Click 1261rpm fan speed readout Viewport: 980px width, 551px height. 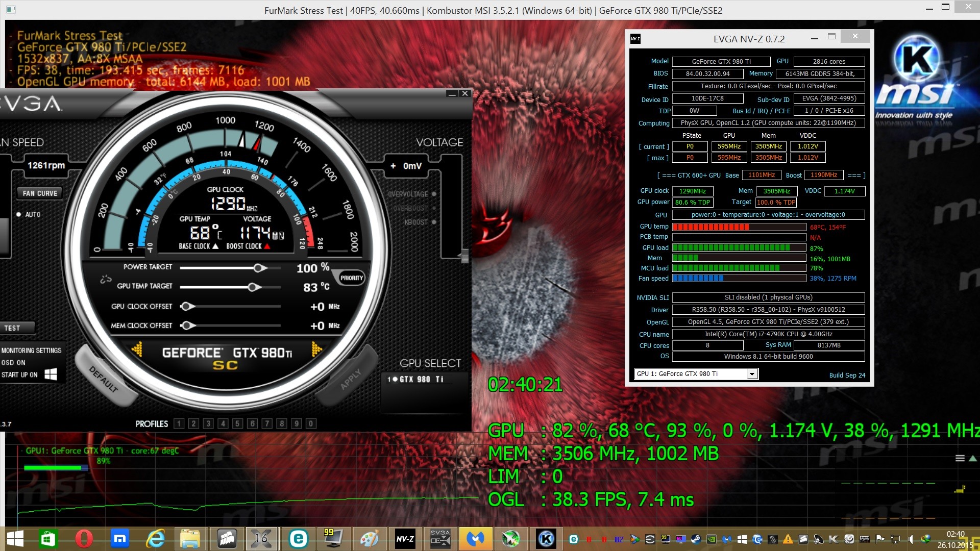coord(46,165)
